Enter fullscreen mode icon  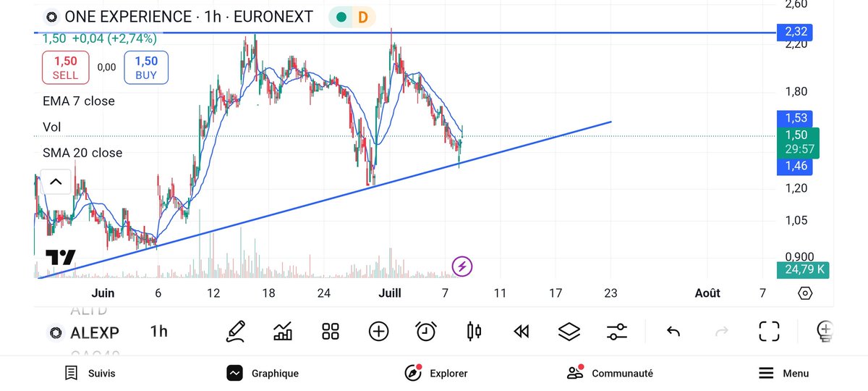click(x=769, y=332)
